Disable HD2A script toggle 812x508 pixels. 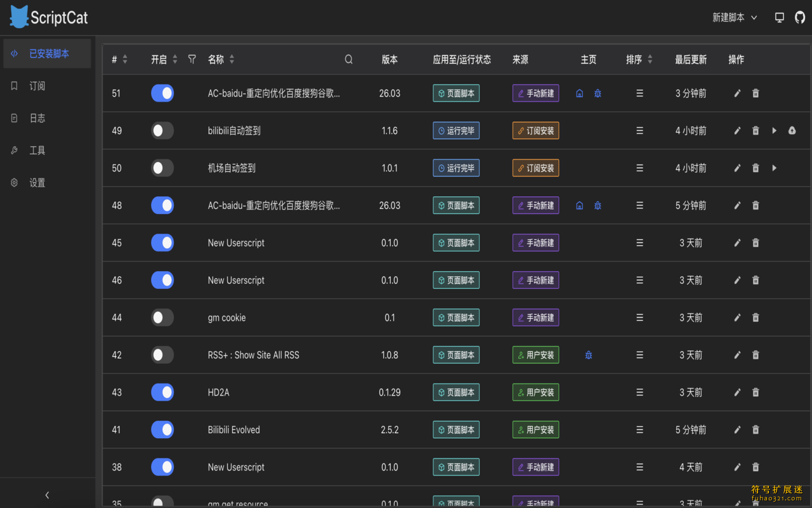[x=162, y=392]
